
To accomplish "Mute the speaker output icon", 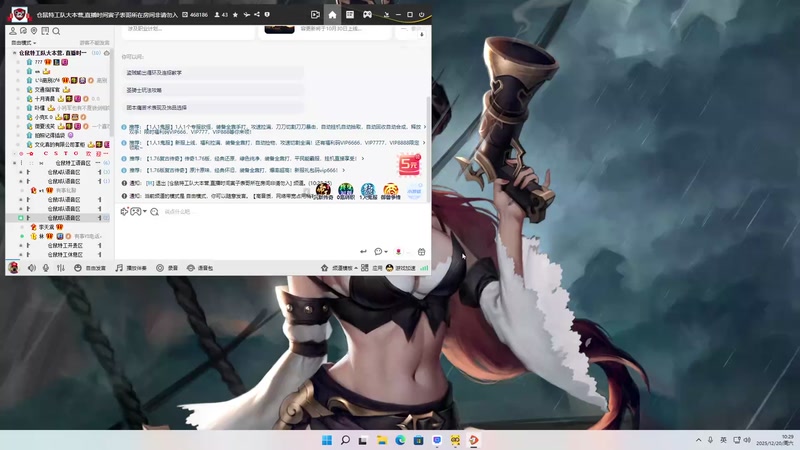I will pos(32,268).
